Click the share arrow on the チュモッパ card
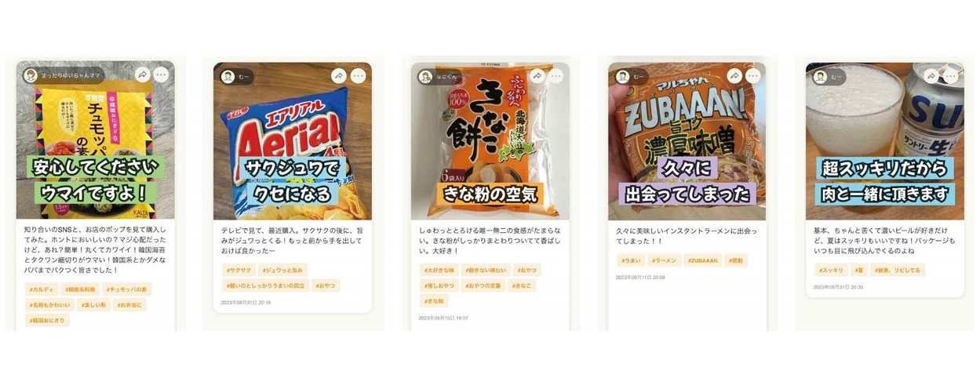The height and width of the screenshot is (385, 980). tap(142, 74)
